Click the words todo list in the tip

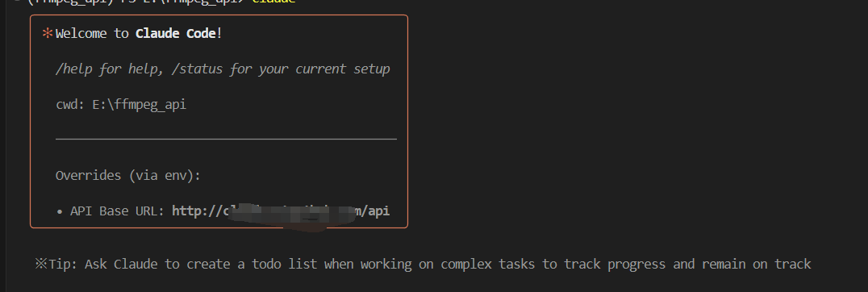pos(285,265)
